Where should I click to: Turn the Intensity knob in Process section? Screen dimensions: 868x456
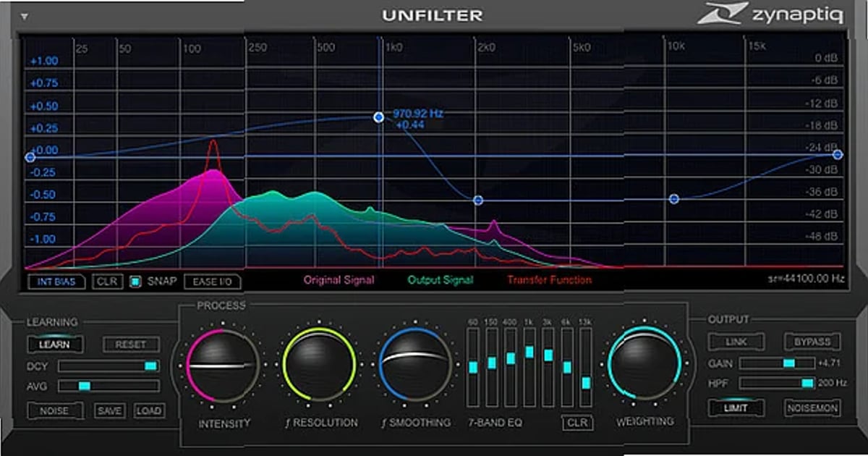tap(222, 366)
